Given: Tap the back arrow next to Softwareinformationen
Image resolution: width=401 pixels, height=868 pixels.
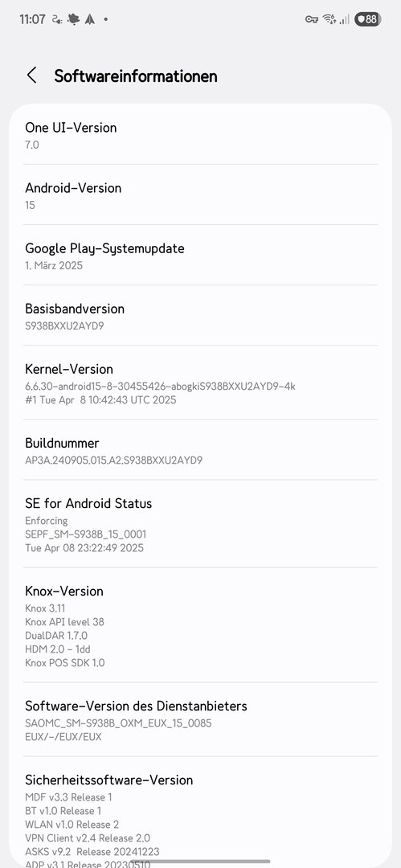Looking at the screenshot, I should coord(31,76).
